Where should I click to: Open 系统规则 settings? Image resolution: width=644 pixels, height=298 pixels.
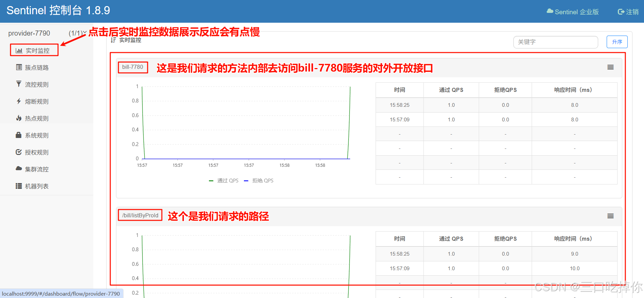[x=37, y=135]
